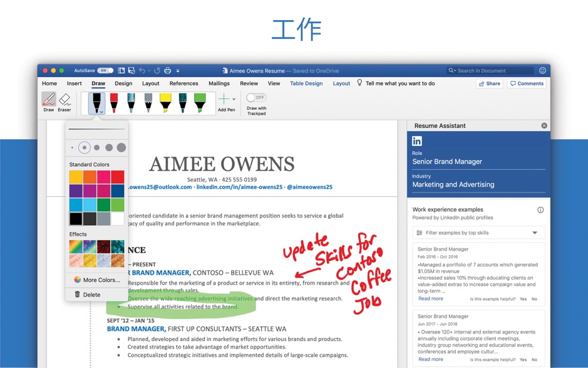Open the Print icon in the title bar
Screen dimensions: 588x368
click(x=167, y=70)
